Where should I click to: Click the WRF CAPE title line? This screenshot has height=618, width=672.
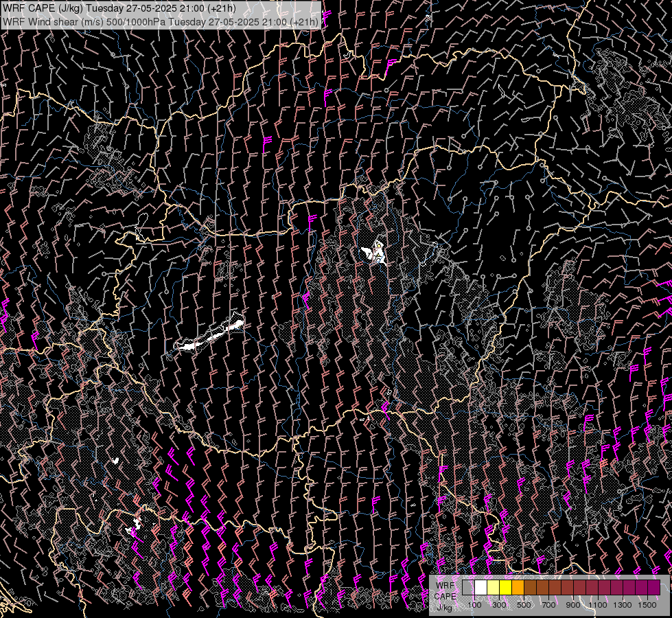[119, 8]
